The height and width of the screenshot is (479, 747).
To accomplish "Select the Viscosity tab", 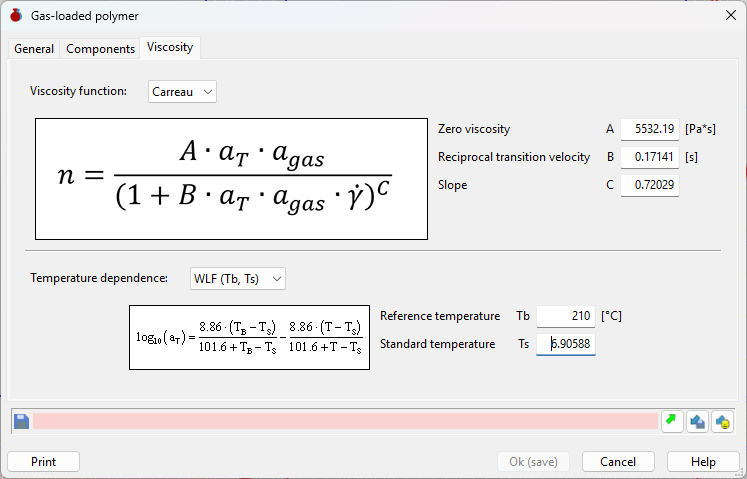I will click(x=170, y=47).
